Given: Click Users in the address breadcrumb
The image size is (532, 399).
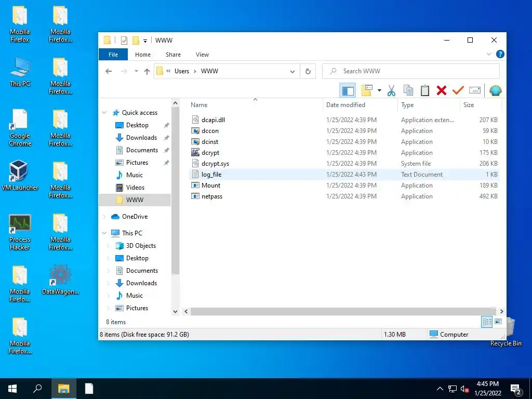Looking at the screenshot, I should click(182, 71).
